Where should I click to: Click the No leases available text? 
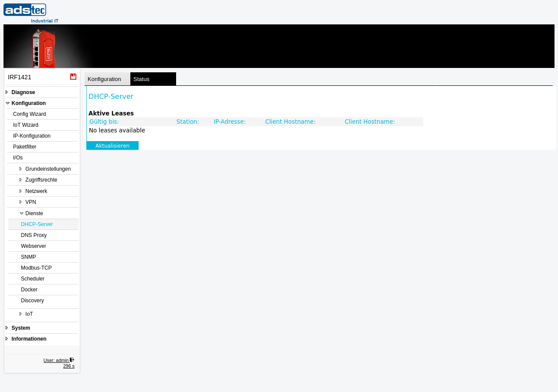(117, 130)
